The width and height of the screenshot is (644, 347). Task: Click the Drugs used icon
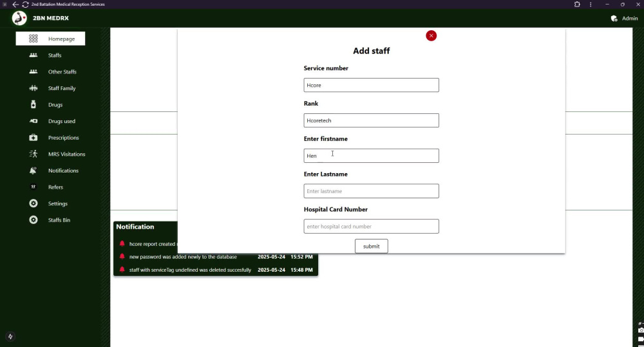(x=33, y=121)
